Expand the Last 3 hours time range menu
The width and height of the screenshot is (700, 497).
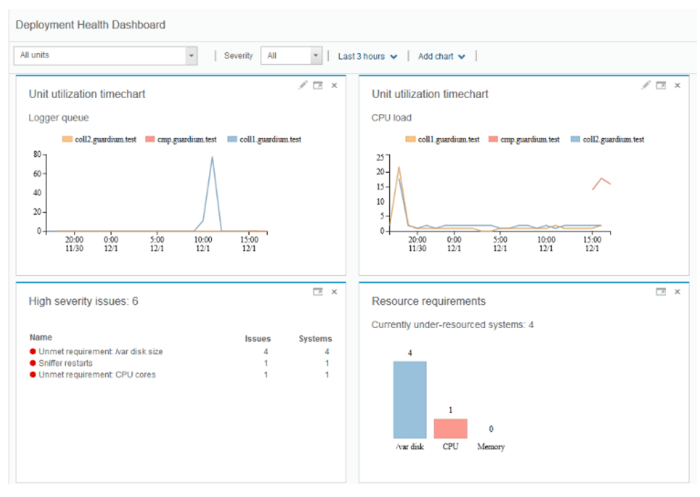(367, 56)
